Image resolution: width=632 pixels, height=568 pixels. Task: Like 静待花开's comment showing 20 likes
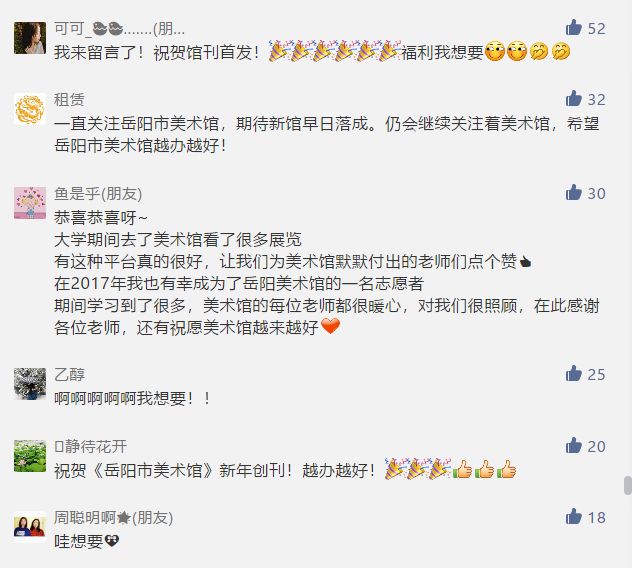point(573,445)
